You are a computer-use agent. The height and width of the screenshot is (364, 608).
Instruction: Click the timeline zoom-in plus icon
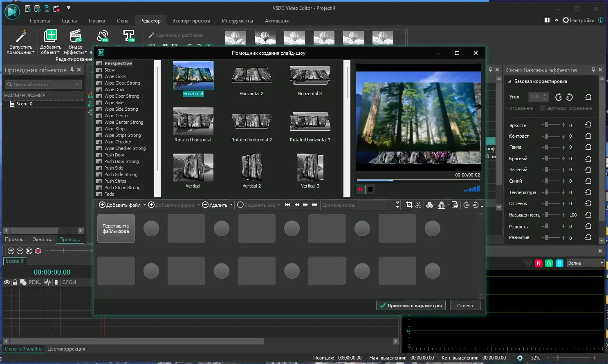(x=11, y=251)
